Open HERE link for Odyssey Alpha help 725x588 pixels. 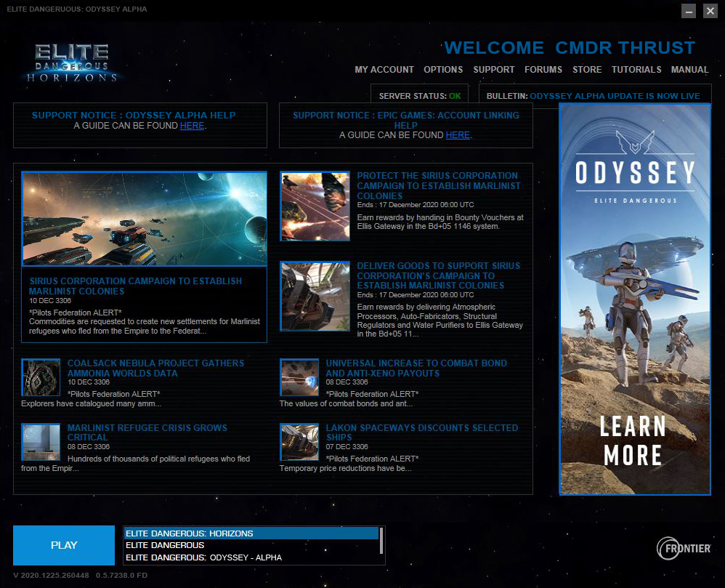192,125
